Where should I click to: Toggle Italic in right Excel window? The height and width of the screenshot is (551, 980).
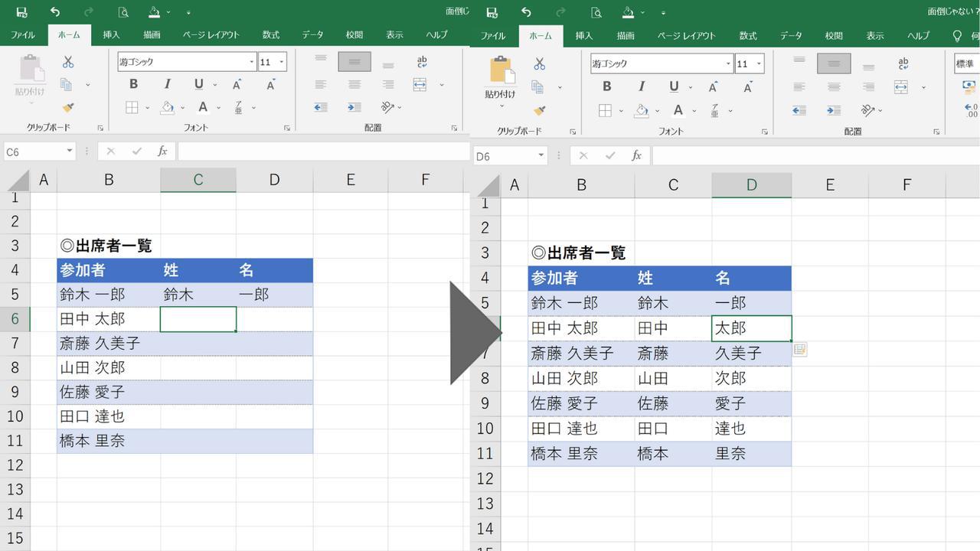(641, 87)
